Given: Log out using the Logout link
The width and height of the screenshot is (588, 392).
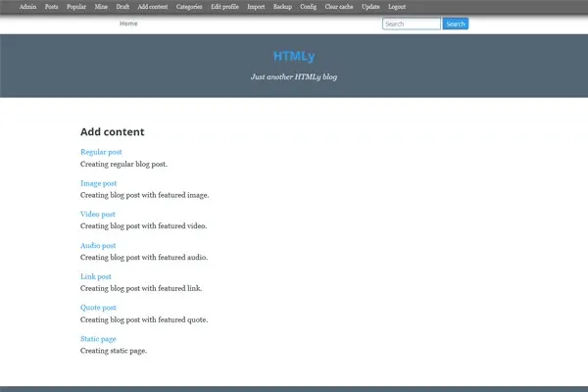Looking at the screenshot, I should click(397, 6).
